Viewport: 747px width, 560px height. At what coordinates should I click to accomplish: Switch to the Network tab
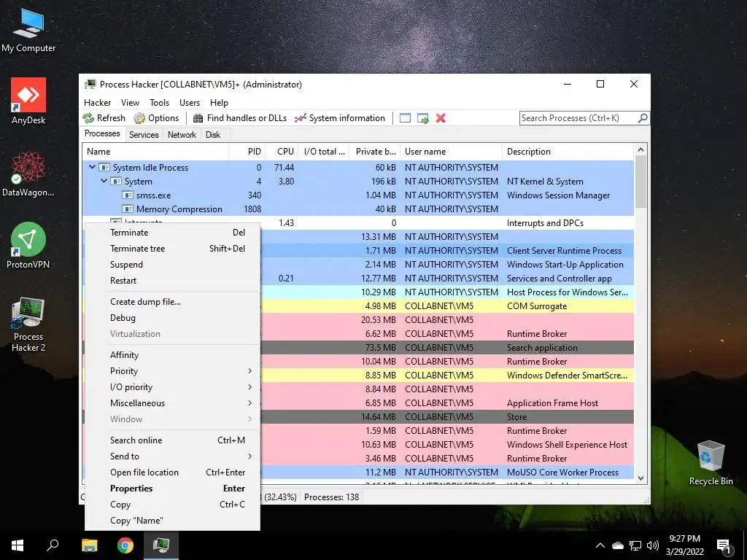182,135
